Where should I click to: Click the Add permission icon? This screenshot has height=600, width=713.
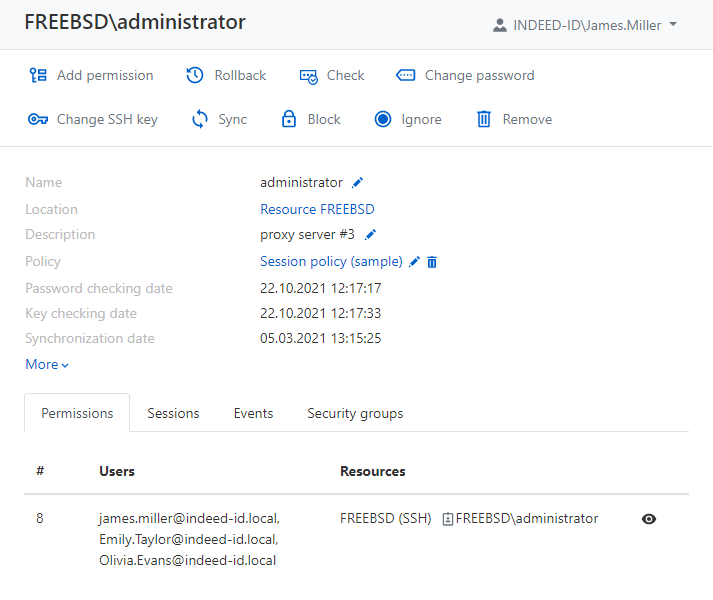[38, 75]
